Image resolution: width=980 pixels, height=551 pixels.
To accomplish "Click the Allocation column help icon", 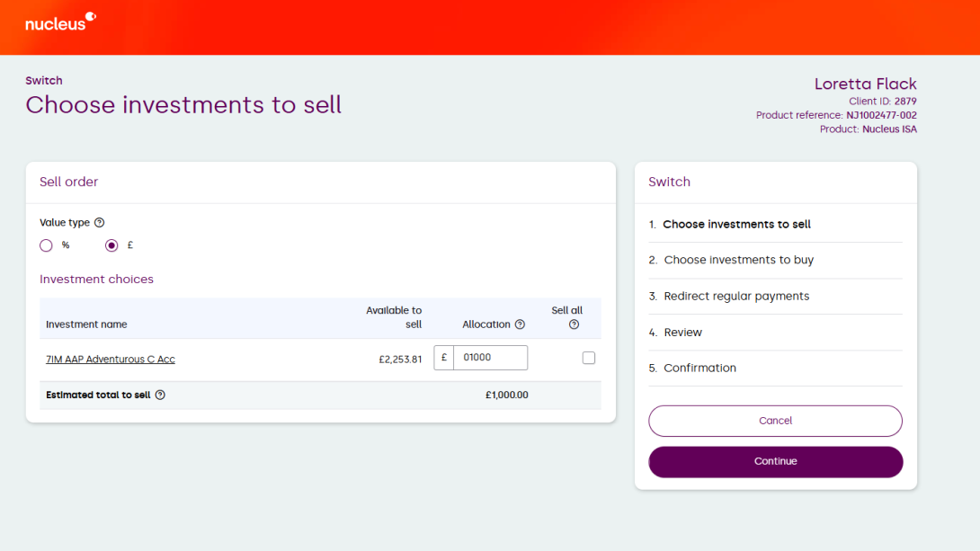I will (520, 324).
